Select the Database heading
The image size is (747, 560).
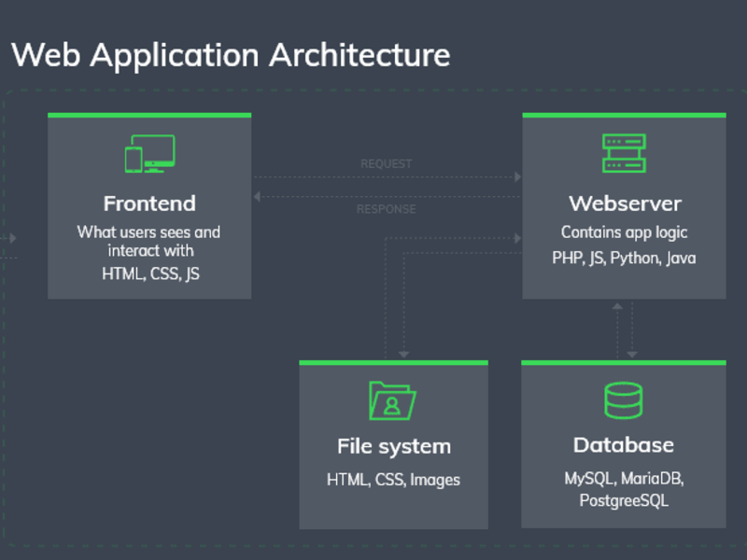[x=624, y=445]
